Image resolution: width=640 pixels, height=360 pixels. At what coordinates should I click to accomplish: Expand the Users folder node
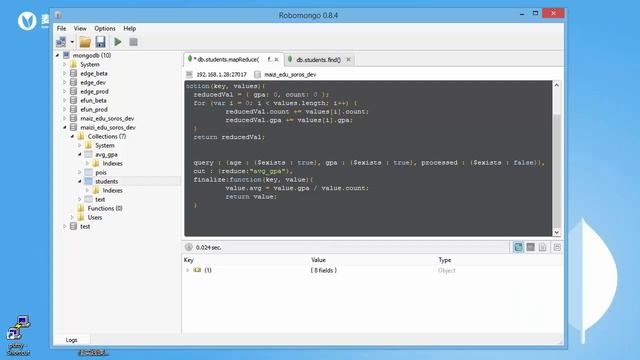(x=72, y=217)
